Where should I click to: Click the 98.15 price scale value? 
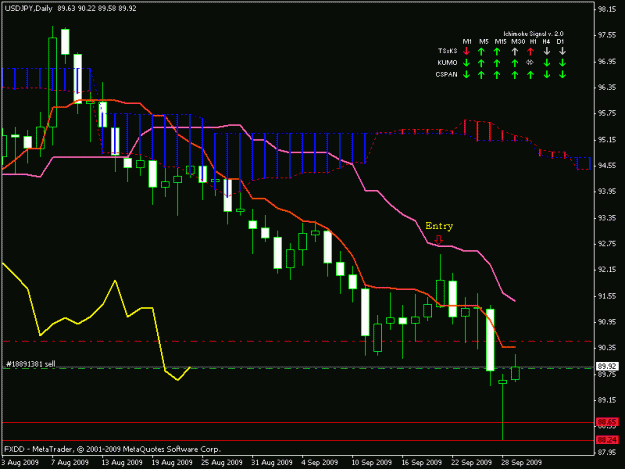607,9
